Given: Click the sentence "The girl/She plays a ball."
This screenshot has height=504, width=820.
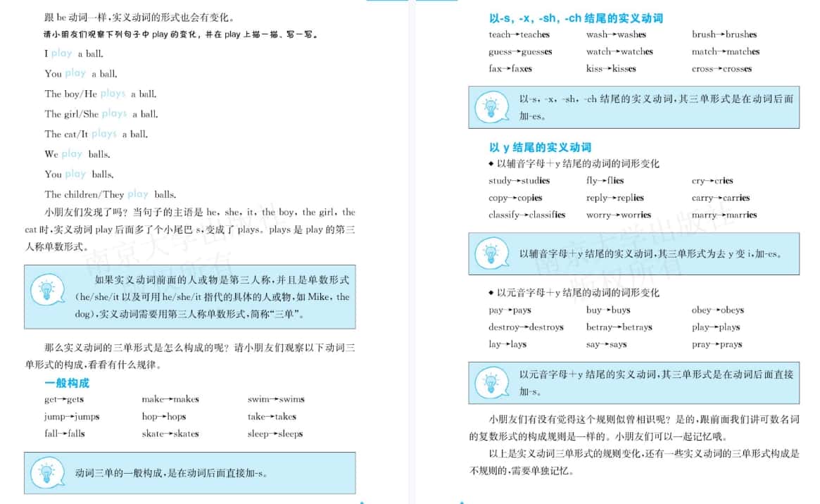Looking at the screenshot, I should coord(101,114).
